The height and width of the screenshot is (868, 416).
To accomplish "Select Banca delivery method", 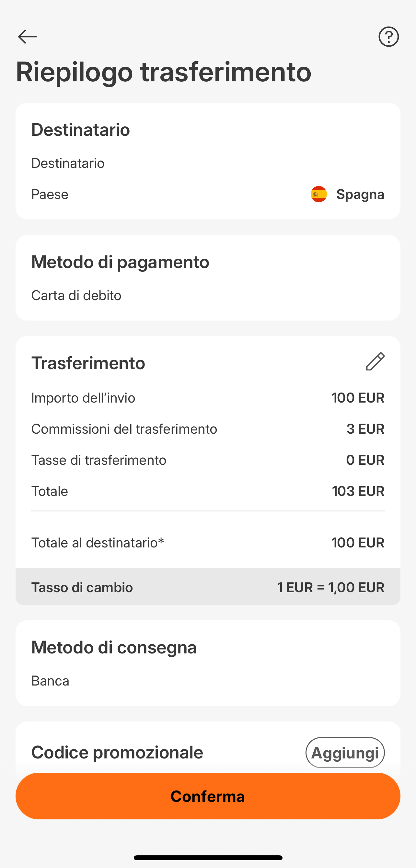I will click(x=50, y=681).
